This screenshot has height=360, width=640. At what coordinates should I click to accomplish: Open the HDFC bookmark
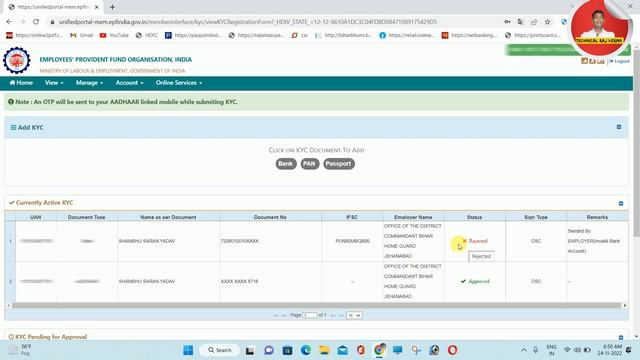tap(147, 36)
